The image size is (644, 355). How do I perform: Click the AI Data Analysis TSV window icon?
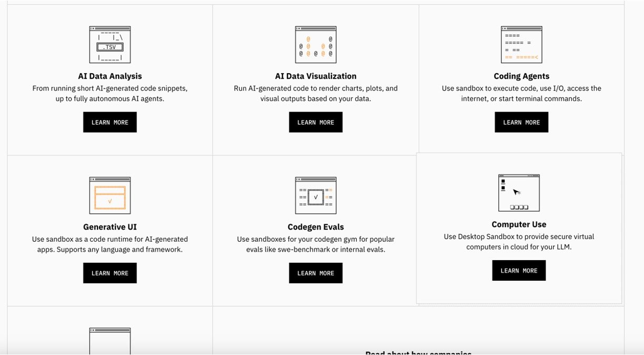point(110,45)
